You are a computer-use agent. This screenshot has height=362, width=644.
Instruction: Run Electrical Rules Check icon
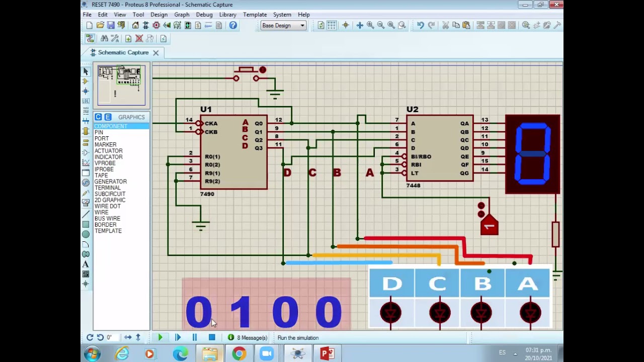[x=163, y=39]
